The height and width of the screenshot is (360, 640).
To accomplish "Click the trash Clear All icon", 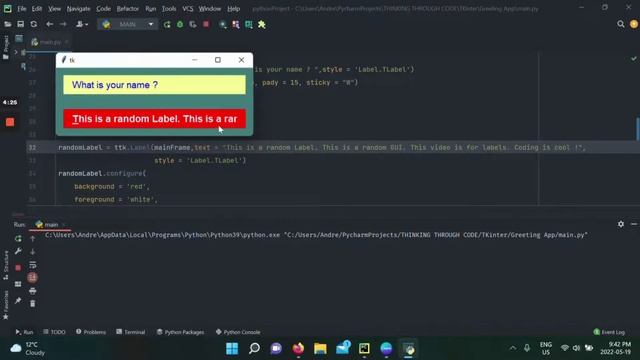I will pos(33,304).
